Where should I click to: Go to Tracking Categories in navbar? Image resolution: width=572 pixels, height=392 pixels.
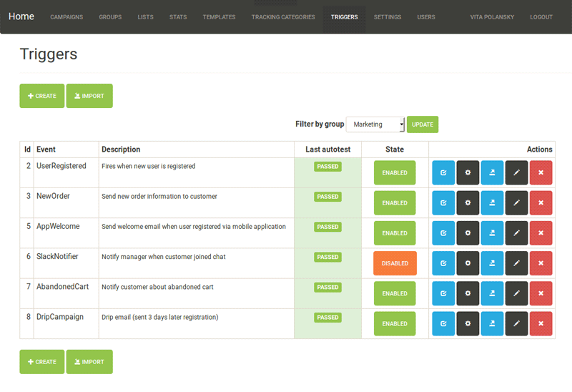point(283,17)
